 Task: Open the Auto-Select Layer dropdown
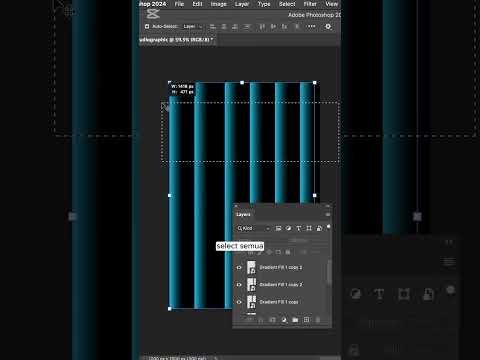click(193, 26)
